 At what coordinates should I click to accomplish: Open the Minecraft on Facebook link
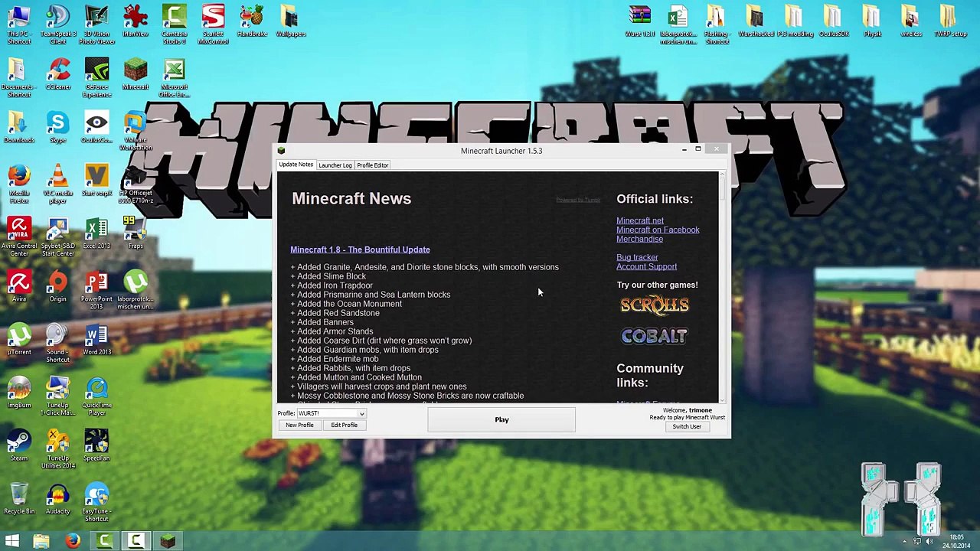pyautogui.click(x=658, y=230)
